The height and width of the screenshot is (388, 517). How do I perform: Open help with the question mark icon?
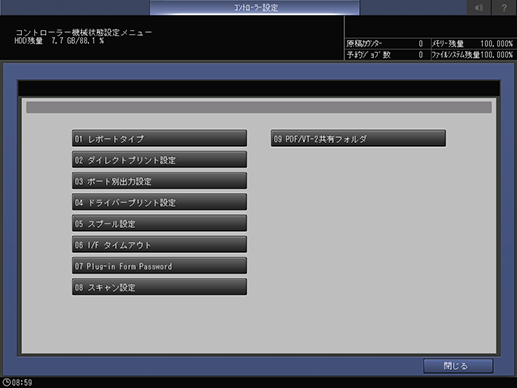point(504,7)
